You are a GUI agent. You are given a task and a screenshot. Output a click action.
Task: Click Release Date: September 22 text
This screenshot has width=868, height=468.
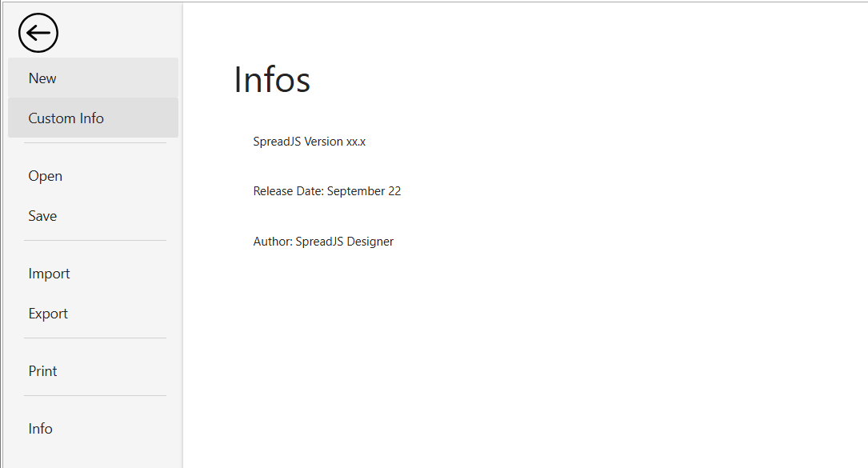[x=327, y=191]
